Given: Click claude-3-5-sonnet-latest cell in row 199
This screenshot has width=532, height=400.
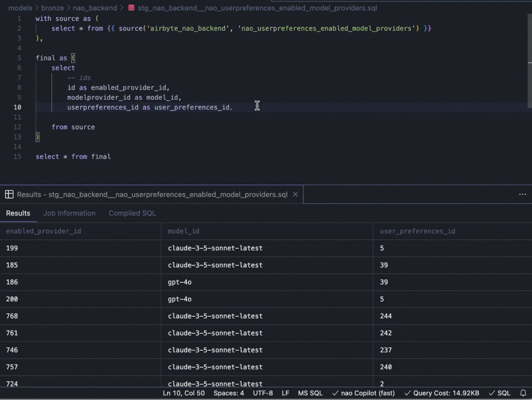Looking at the screenshot, I should 267,248.
